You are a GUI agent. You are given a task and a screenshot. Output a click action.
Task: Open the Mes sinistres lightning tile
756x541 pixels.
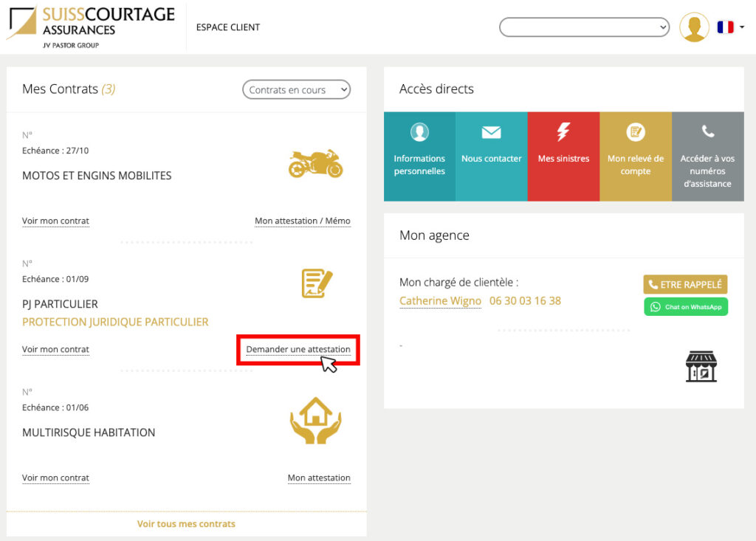point(563,156)
